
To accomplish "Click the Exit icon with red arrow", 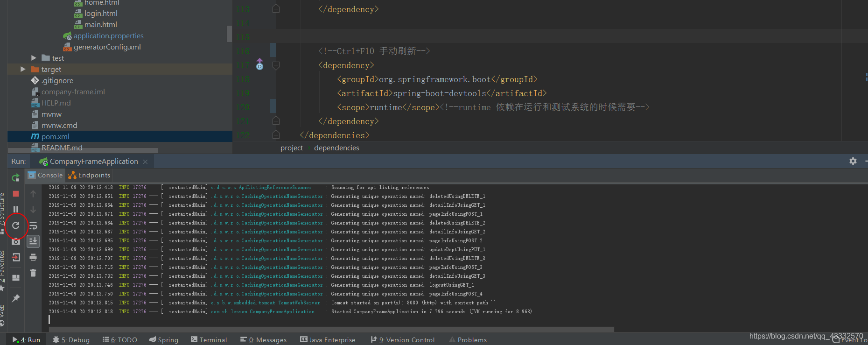I will [16, 257].
